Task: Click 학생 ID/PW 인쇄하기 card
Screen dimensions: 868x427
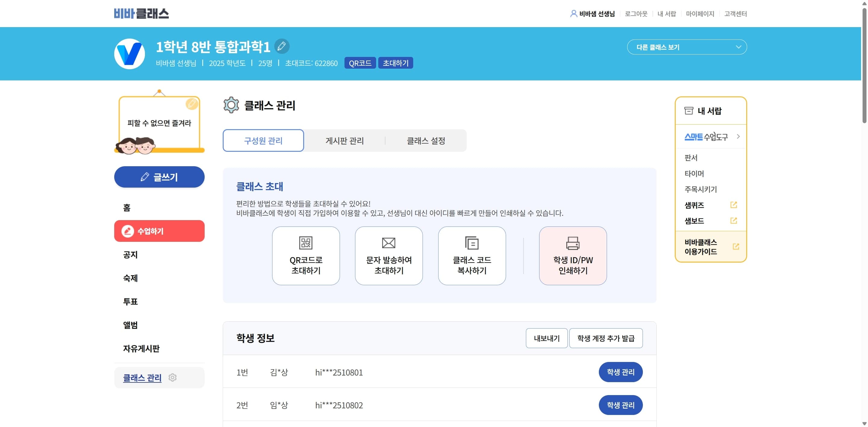Action: 573,256
